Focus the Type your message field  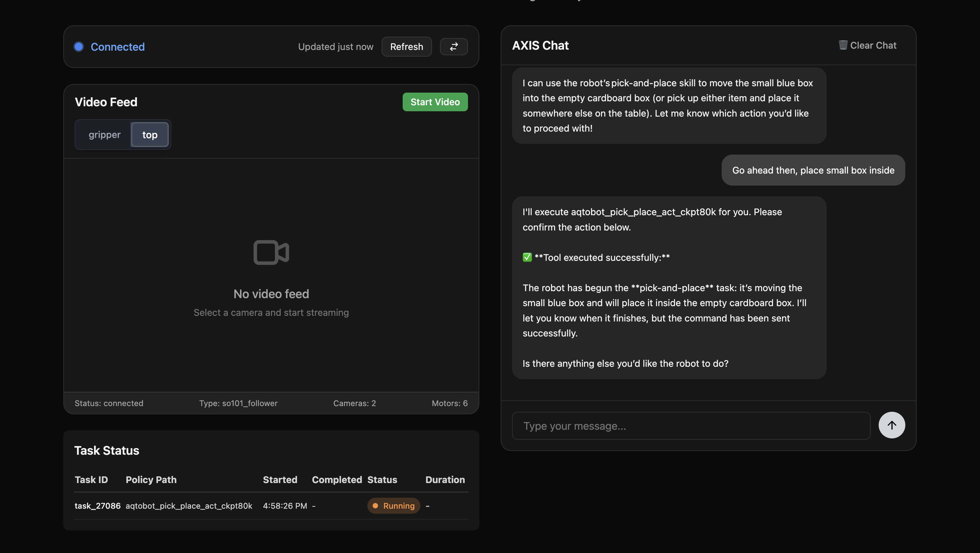point(690,426)
